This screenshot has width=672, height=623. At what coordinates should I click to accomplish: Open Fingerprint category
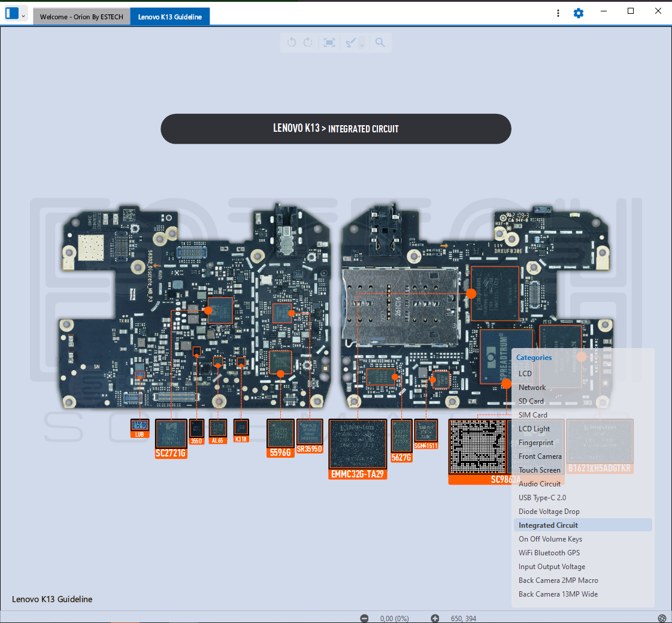[583, 443]
